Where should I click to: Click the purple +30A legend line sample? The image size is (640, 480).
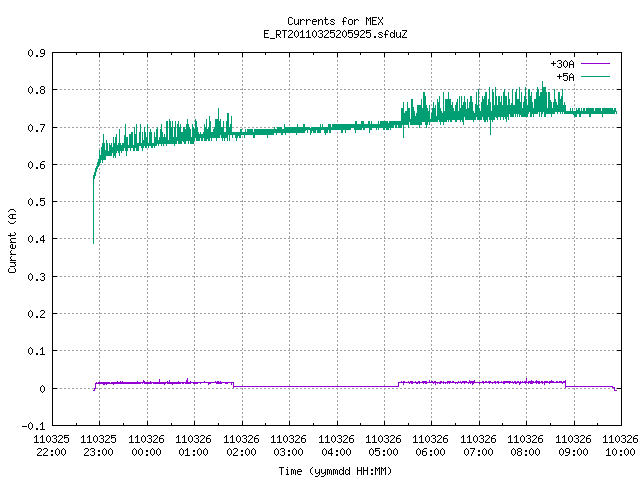596,64
